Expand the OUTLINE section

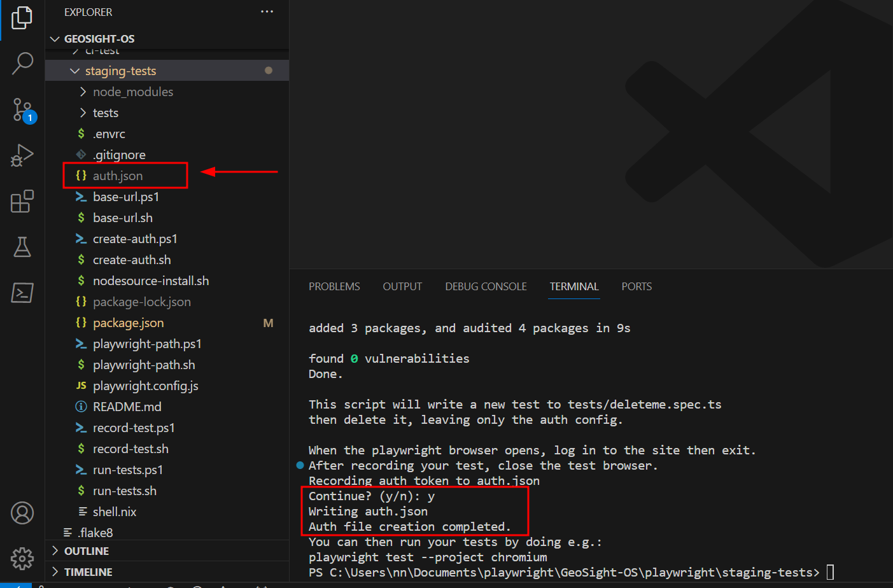point(55,550)
